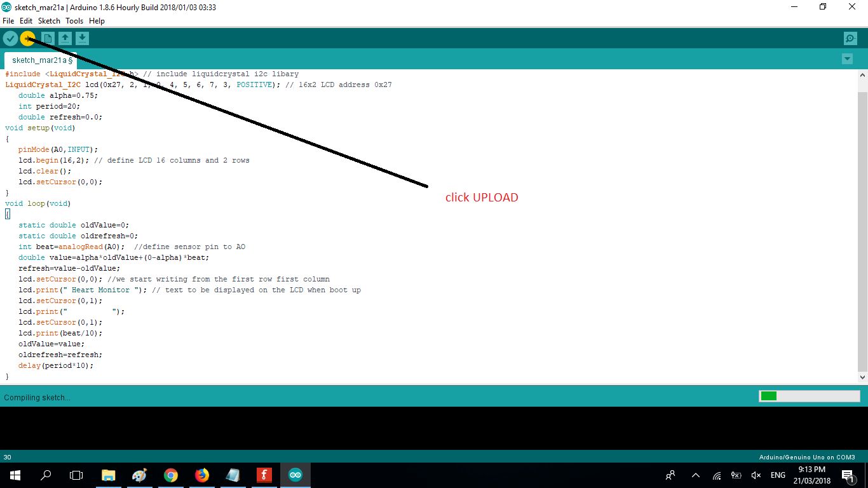Click the 'static double oldValue=0;' line
The image size is (868, 488).
click(74, 225)
